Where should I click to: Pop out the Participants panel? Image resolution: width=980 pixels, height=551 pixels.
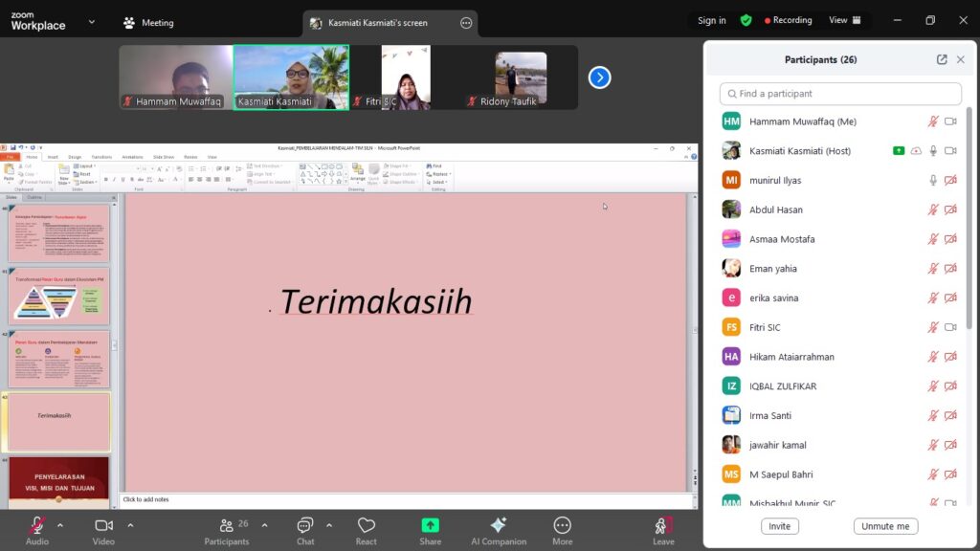pyautogui.click(x=942, y=59)
